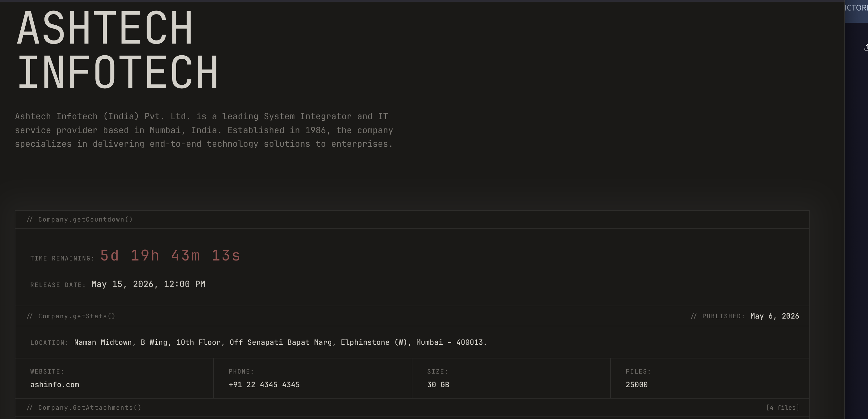868x419 pixels.
Task: Select the Naman Midtown location address
Action: [x=280, y=342]
